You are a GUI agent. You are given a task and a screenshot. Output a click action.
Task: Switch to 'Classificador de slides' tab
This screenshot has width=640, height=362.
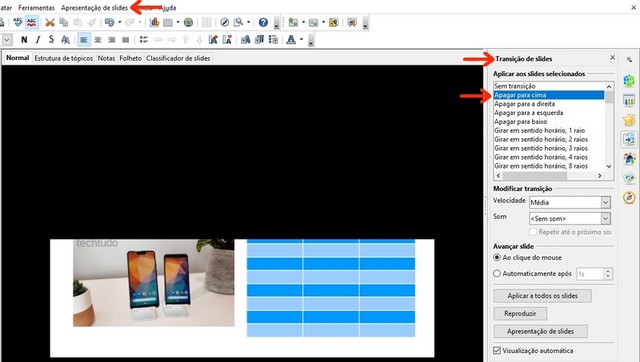pos(178,58)
